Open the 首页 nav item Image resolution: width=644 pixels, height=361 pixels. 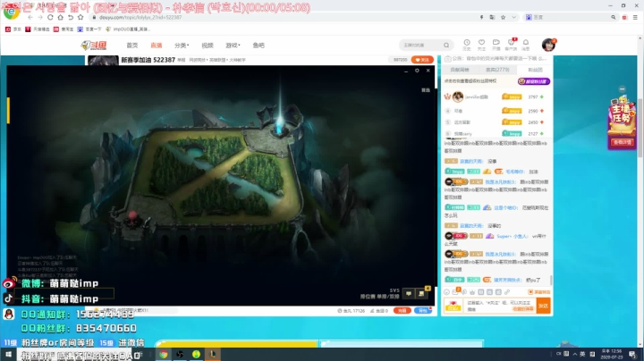coord(132,45)
